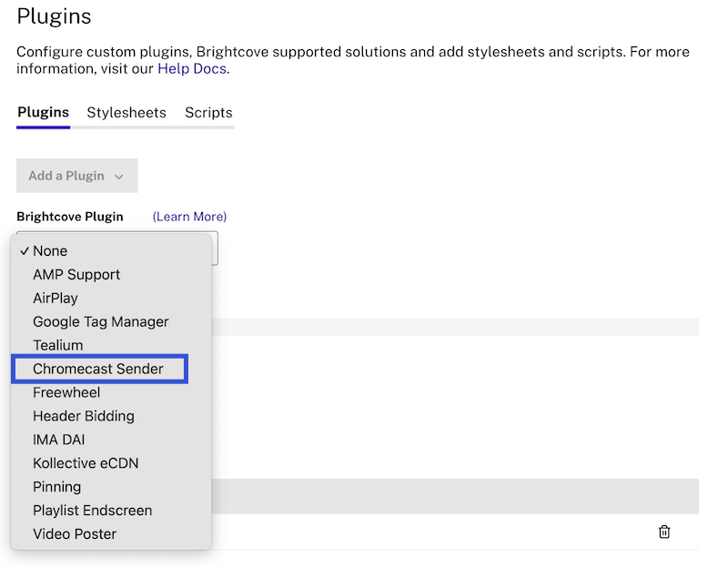The image size is (728, 588).
Task: Select Playlist Endscreen plugin
Action: pos(93,511)
